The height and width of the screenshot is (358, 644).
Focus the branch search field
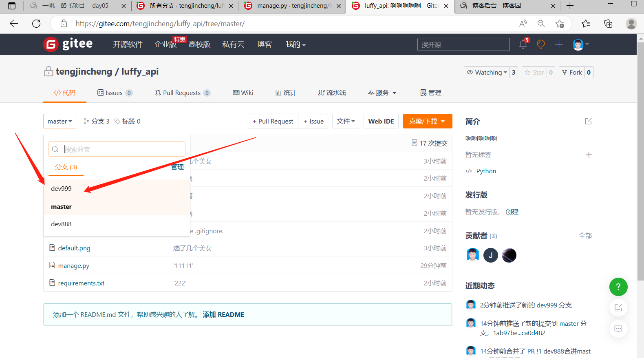point(117,149)
